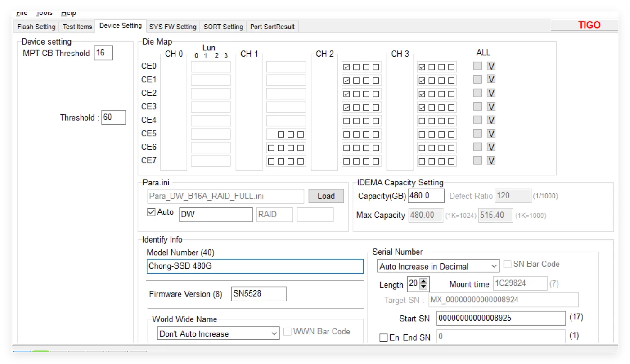Click the DW field next to Auto

pos(216,215)
